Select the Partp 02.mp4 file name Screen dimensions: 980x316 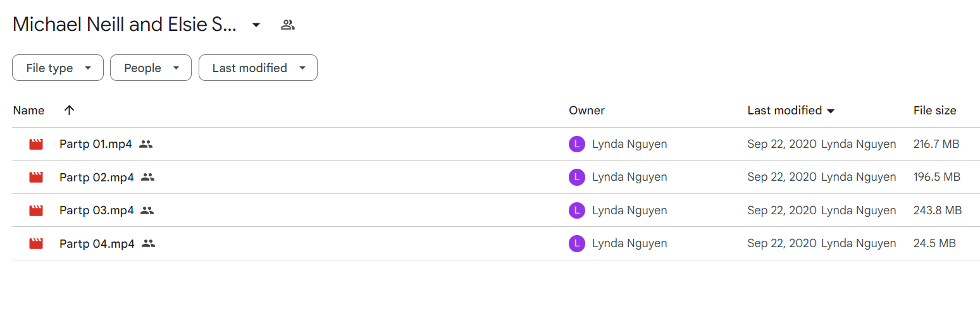coord(97,178)
